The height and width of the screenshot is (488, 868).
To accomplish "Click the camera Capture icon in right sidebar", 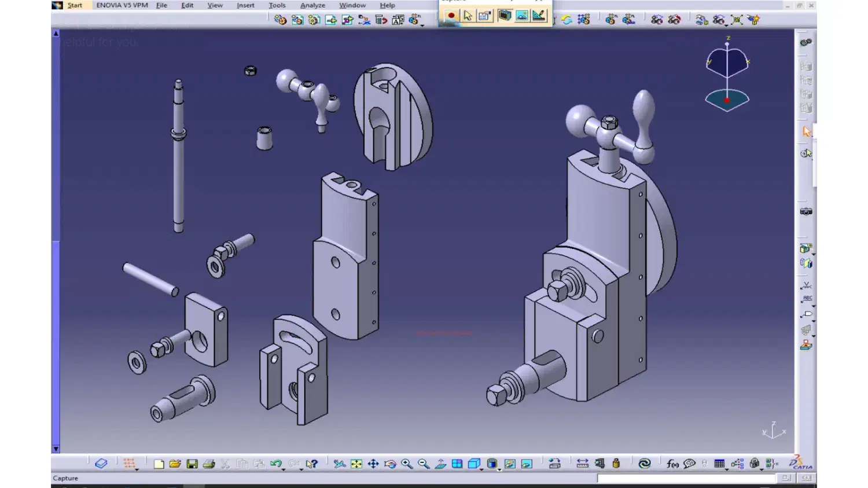I will (x=806, y=211).
